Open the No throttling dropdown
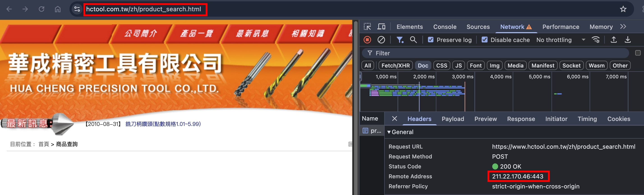The height and width of the screenshot is (195, 644). [x=561, y=40]
